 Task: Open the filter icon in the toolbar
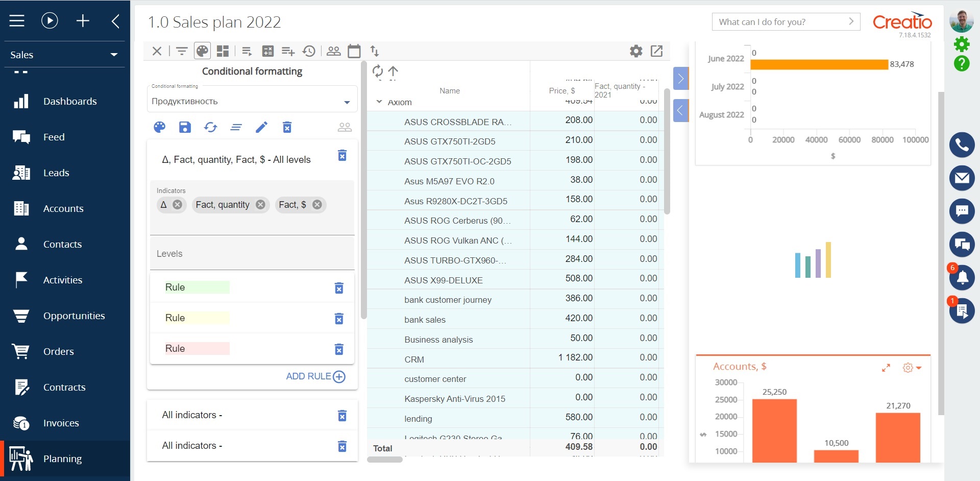tap(182, 51)
